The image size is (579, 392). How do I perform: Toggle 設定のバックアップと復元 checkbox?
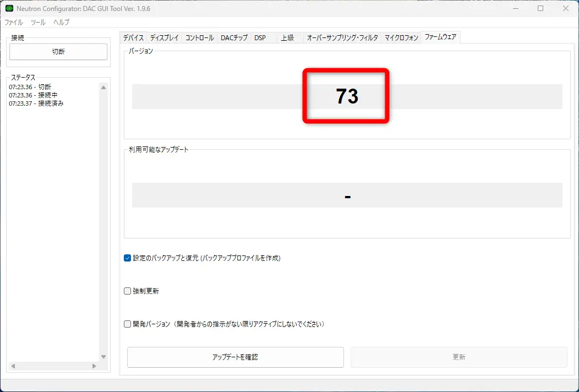pos(127,258)
